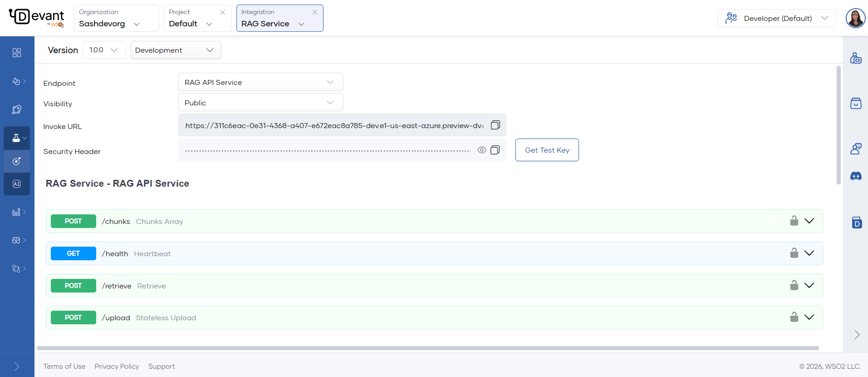The width and height of the screenshot is (868, 377).
Task: Click the Get Test Key button
Action: click(x=547, y=150)
